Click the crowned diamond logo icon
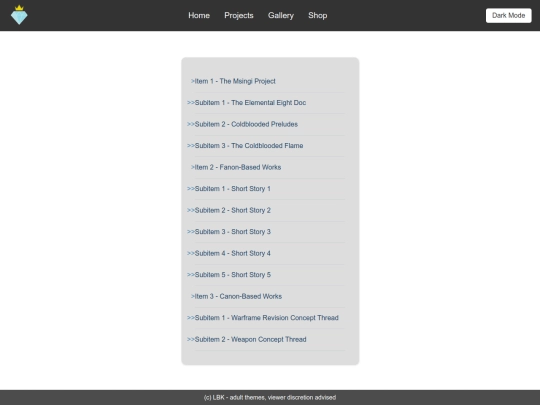This screenshot has height=405, width=540. point(19,15)
